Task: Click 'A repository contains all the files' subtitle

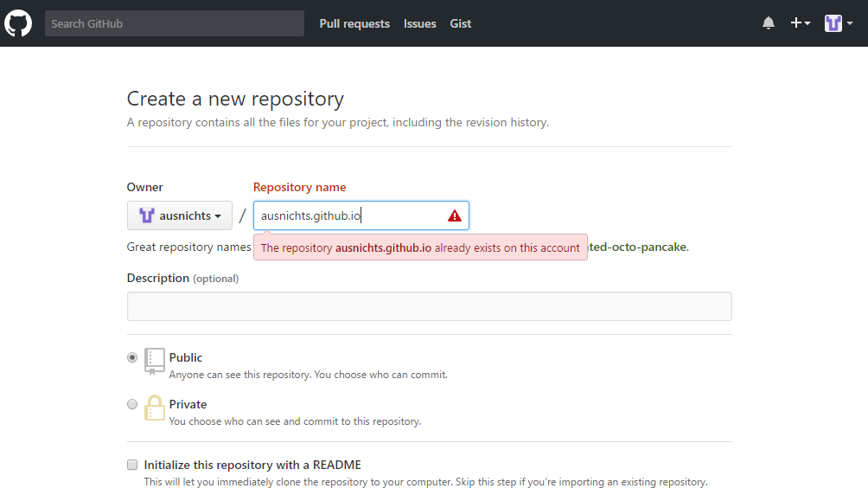Action: click(x=338, y=123)
